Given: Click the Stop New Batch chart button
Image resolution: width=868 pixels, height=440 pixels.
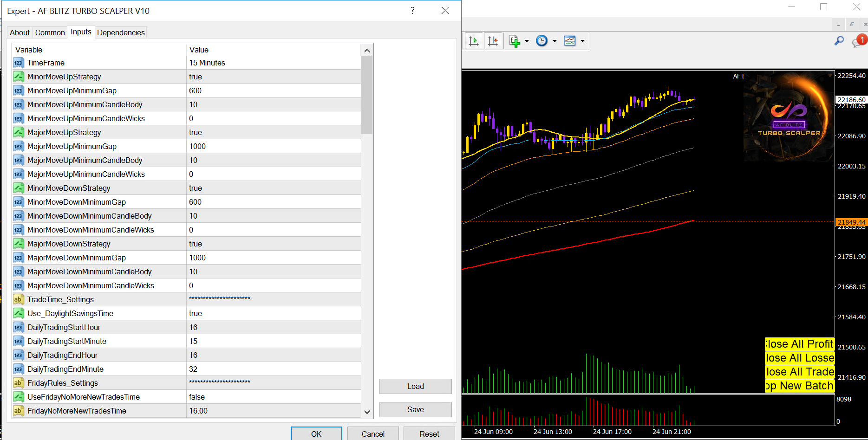Looking at the screenshot, I should (x=800, y=386).
